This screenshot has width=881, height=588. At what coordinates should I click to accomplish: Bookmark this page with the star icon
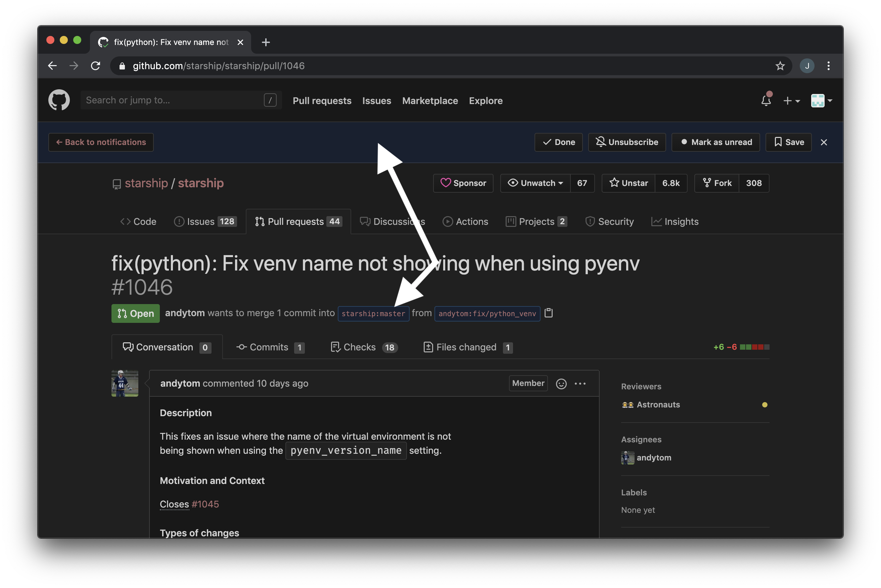point(780,66)
